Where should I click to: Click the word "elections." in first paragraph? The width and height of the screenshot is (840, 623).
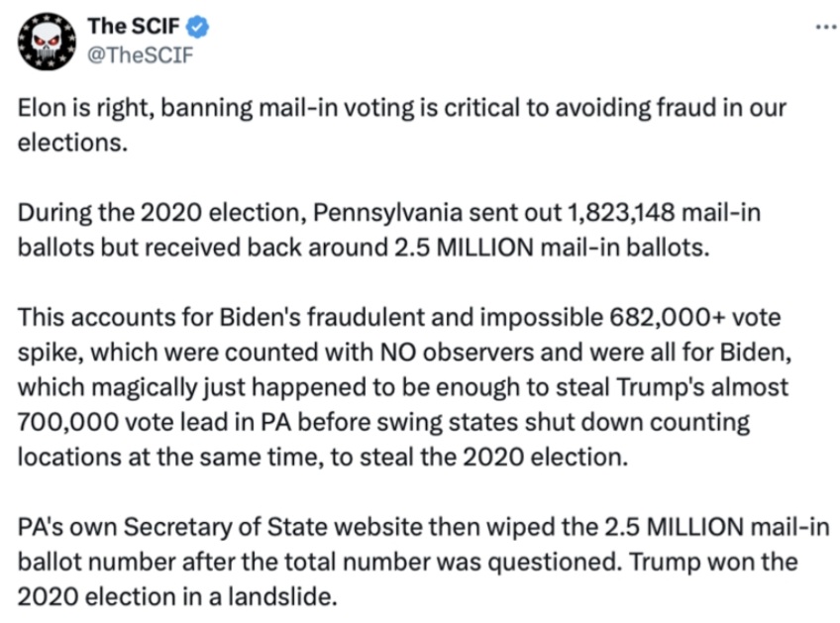tap(73, 143)
